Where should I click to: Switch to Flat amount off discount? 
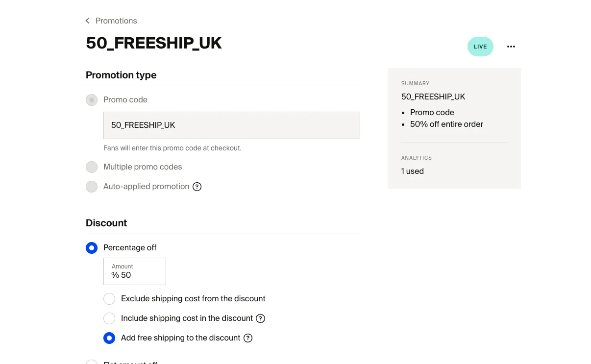(92, 362)
